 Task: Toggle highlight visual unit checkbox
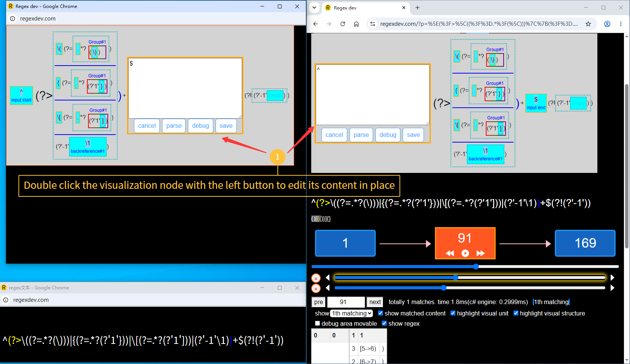tap(453, 313)
